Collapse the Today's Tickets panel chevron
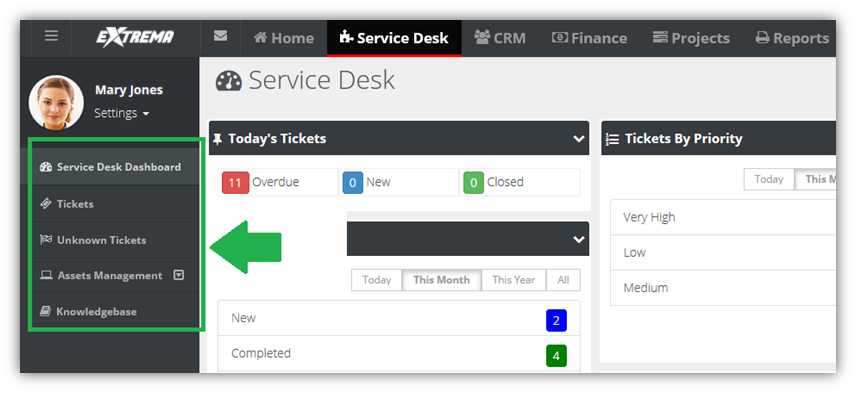Image resolution: width=856 pixels, height=393 pixels. (x=579, y=139)
